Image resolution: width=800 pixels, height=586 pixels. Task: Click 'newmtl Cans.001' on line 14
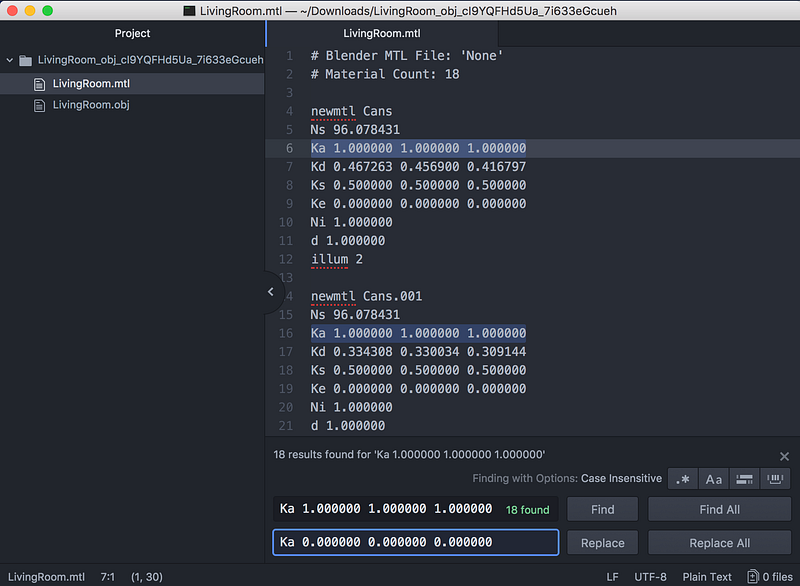(366, 296)
